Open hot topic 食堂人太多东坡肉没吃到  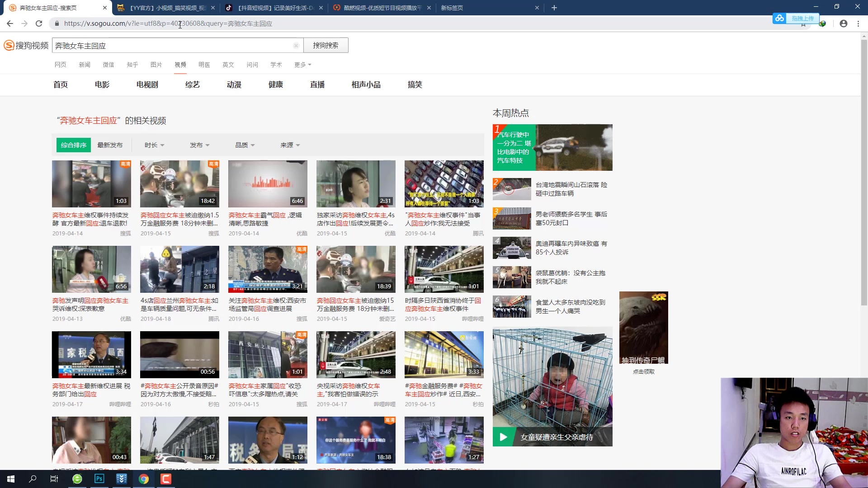point(570,306)
